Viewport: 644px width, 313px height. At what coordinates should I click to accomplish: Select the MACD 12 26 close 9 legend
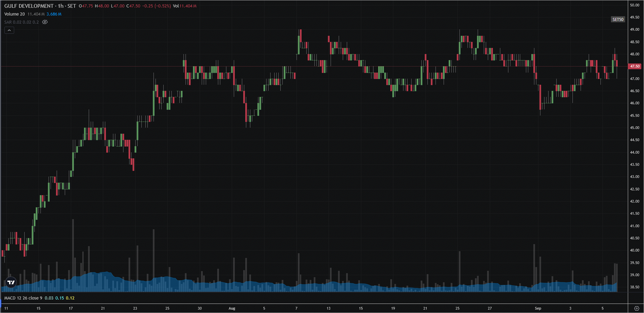pyautogui.click(x=23, y=298)
